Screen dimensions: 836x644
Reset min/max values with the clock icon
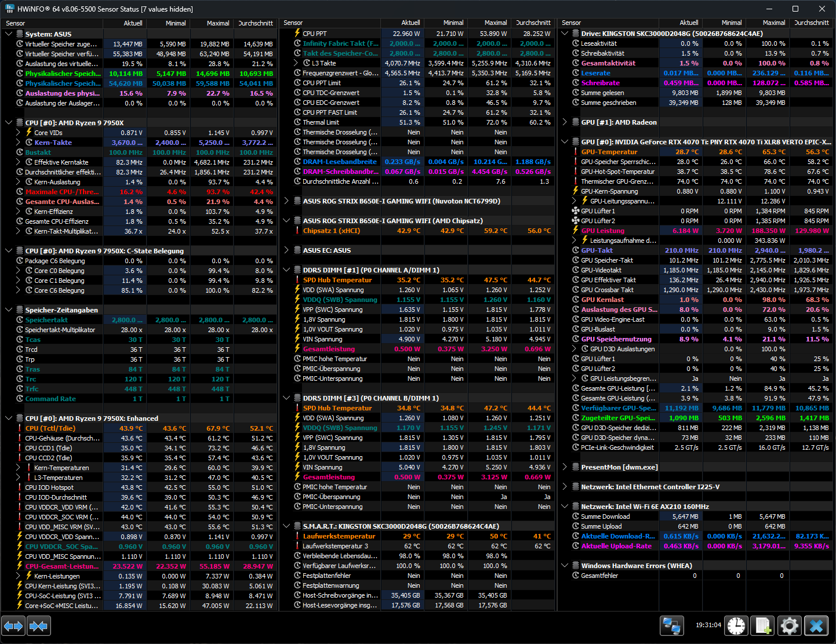[x=736, y=626]
